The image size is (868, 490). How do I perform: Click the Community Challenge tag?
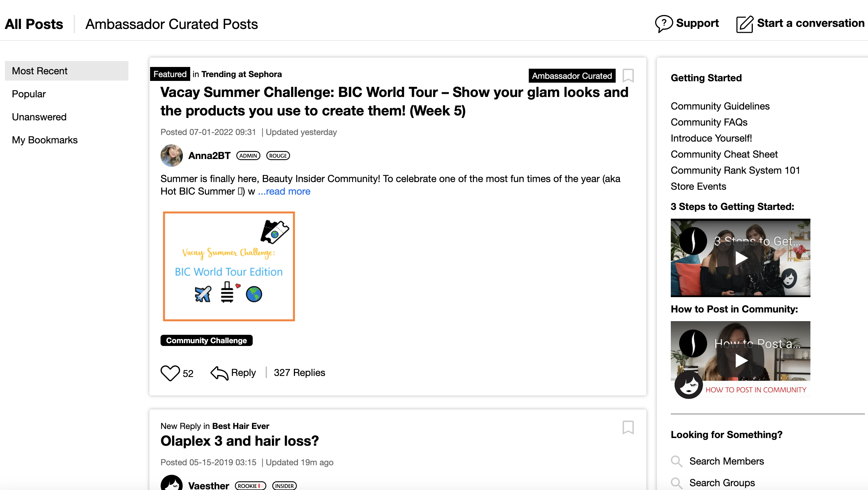(x=206, y=340)
